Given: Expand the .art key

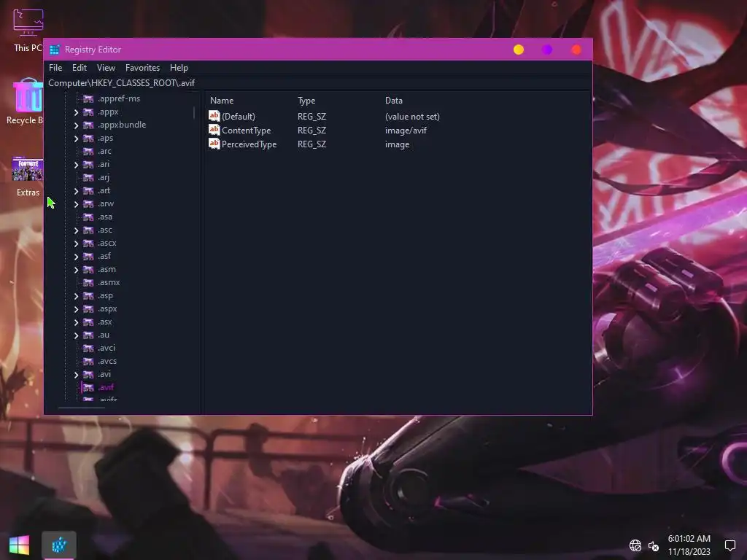Looking at the screenshot, I should [76, 191].
